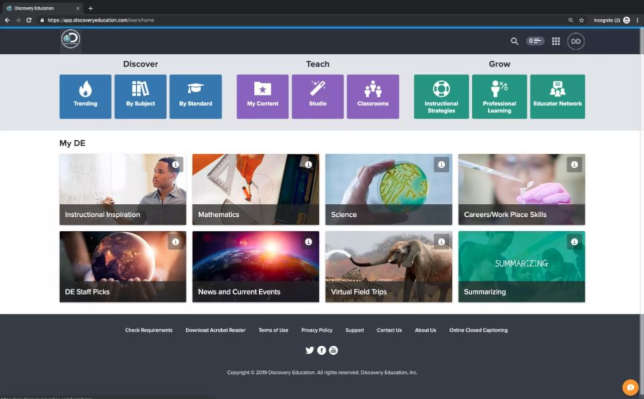The width and height of the screenshot is (644, 399).
Task: Show info for Instructional Inspiration card
Action: click(x=176, y=164)
